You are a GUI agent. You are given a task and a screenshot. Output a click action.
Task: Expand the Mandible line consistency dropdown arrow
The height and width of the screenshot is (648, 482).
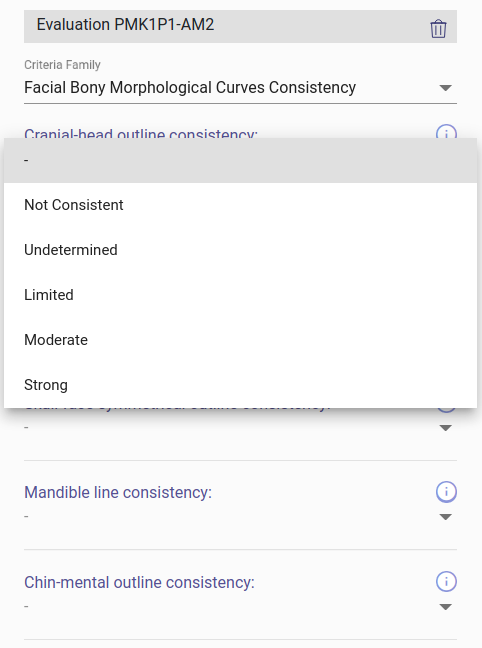[x=445, y=517]
